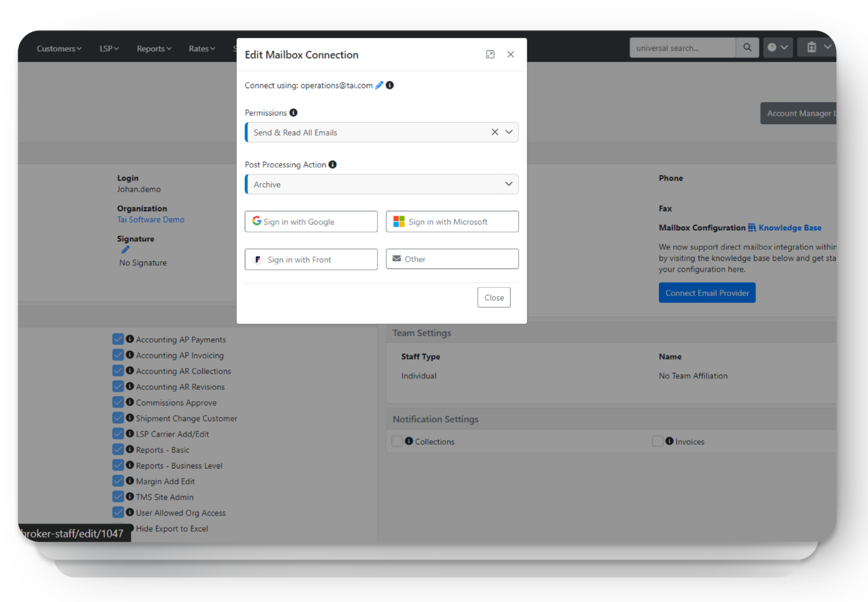Clear the Send & Read All Emails selection
The width and height of the screenshot is (868, 602).
(x=494, y=132)
